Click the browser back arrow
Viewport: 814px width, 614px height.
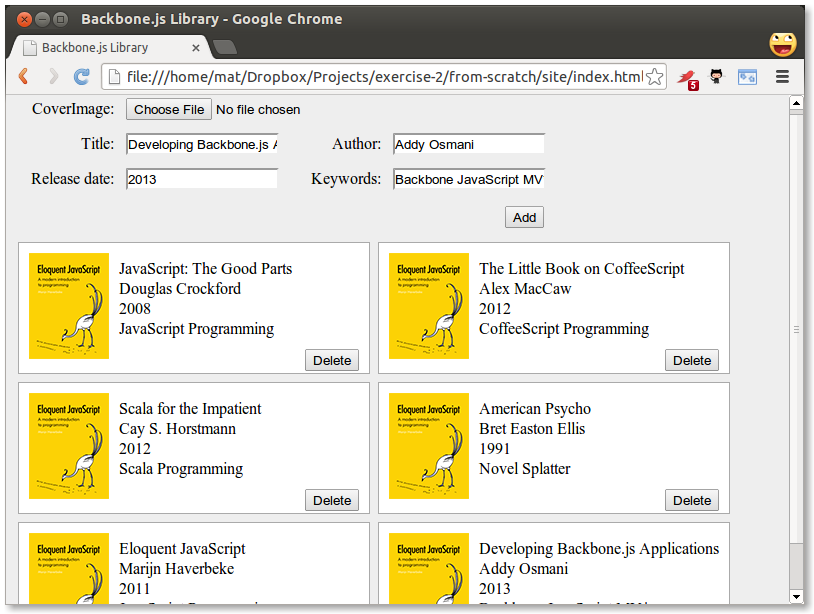[23, 77]
